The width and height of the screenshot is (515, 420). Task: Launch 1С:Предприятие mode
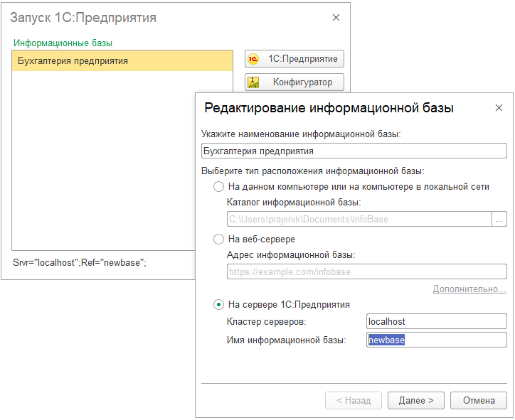[294, 59]
